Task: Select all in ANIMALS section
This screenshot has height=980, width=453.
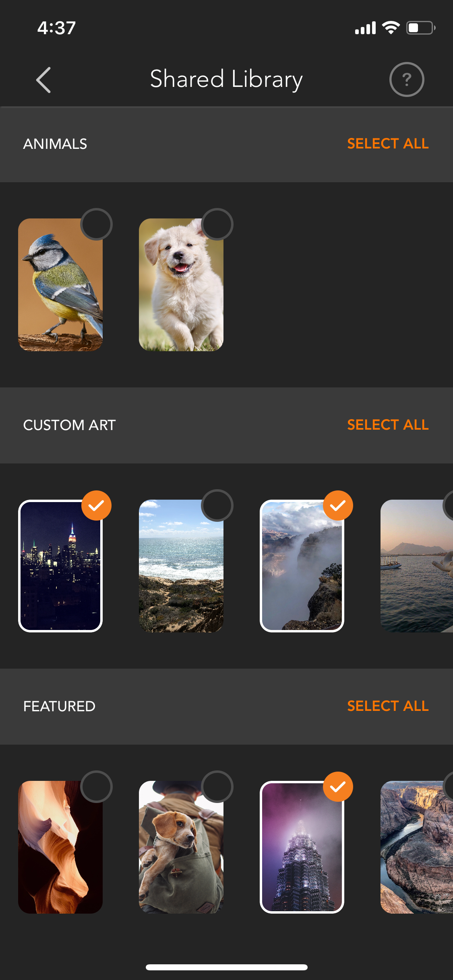Action: [388, 144]
